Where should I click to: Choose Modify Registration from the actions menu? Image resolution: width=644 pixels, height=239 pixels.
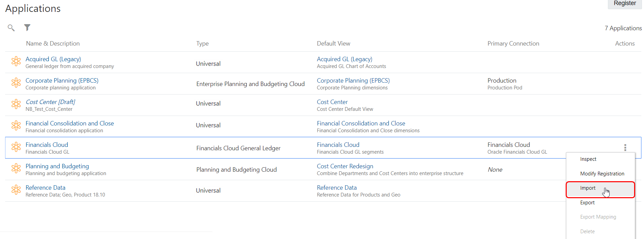coord(602,174)
